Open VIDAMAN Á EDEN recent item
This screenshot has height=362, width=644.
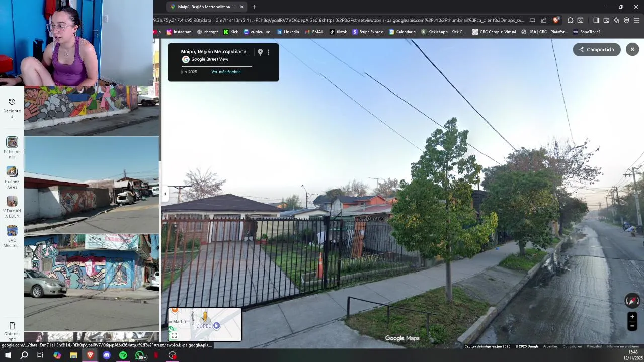coord(12,207)
